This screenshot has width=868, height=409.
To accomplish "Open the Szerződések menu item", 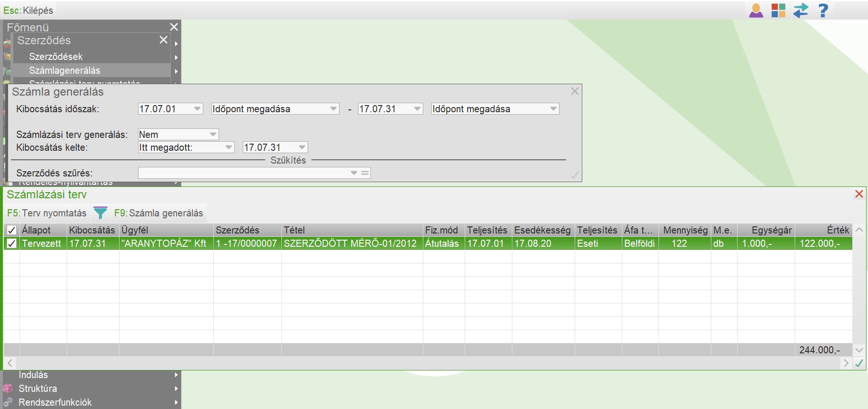I will pyautogui.click(x=56, y=57).
